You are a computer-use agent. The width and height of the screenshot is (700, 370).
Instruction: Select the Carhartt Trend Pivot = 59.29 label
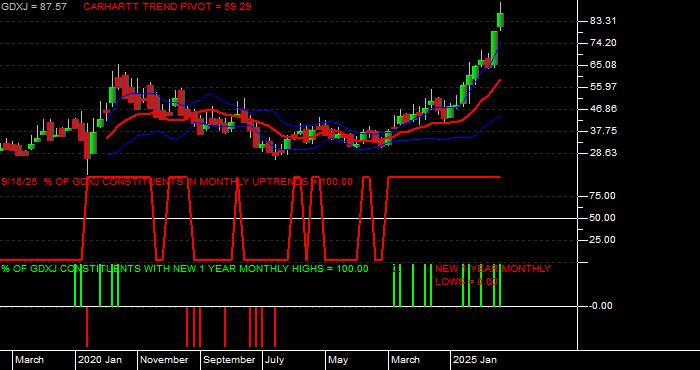point(167,7)
